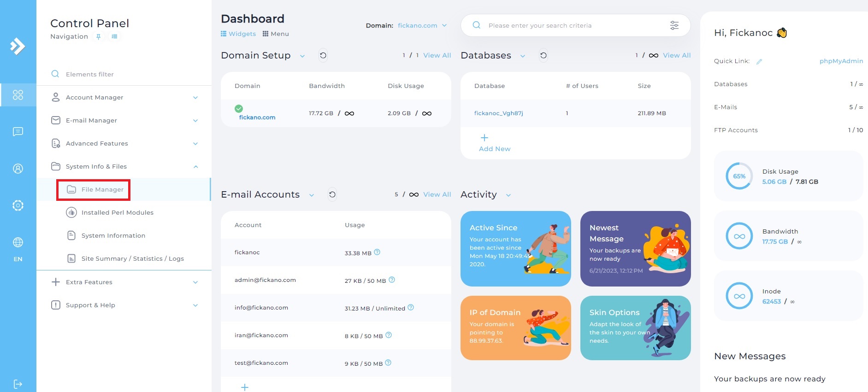Open the Domain fickano.com dropdown
868x392 pixels.
tap(422, 25)
